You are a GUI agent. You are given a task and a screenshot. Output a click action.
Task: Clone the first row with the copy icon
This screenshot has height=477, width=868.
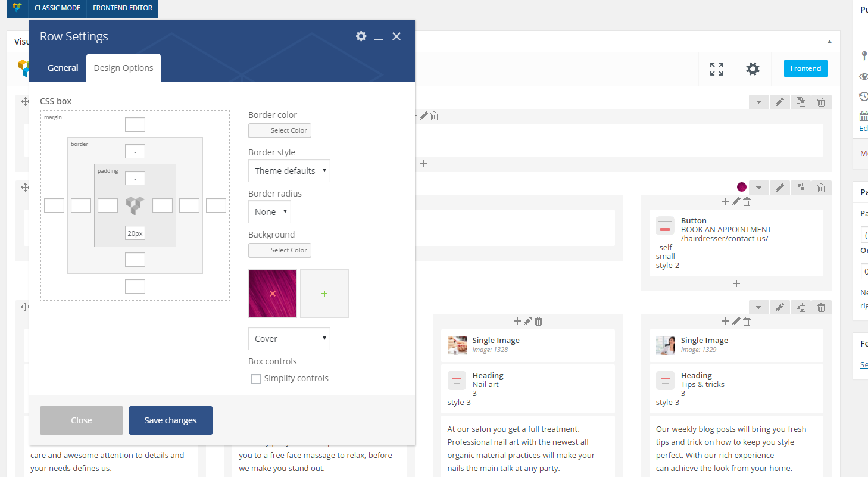pyautogui.click(x=801, y=102)
